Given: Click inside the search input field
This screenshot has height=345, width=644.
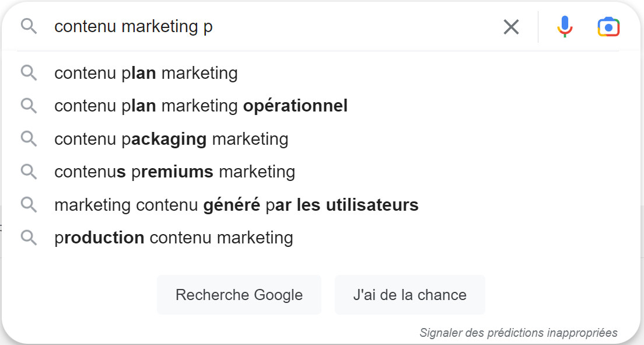Looking at the screenshot, I should pyautogui.click(x=262, y=26).
